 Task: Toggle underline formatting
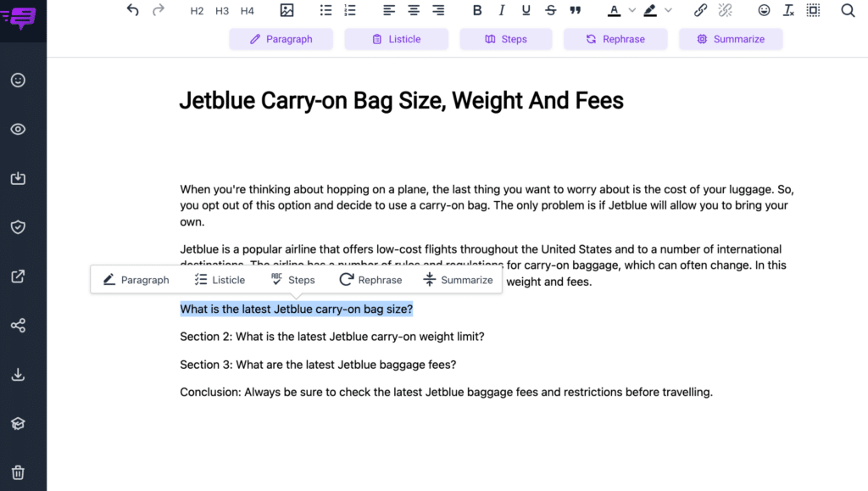pos(526,10)
